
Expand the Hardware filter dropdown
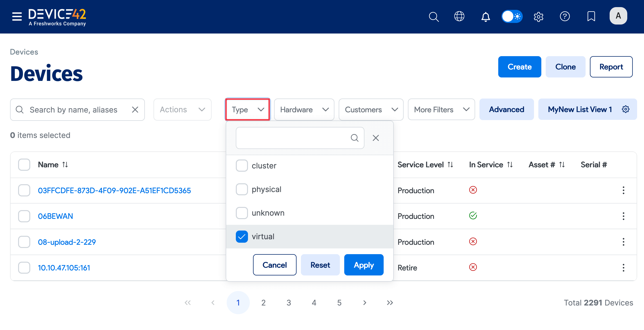[304, 110]
